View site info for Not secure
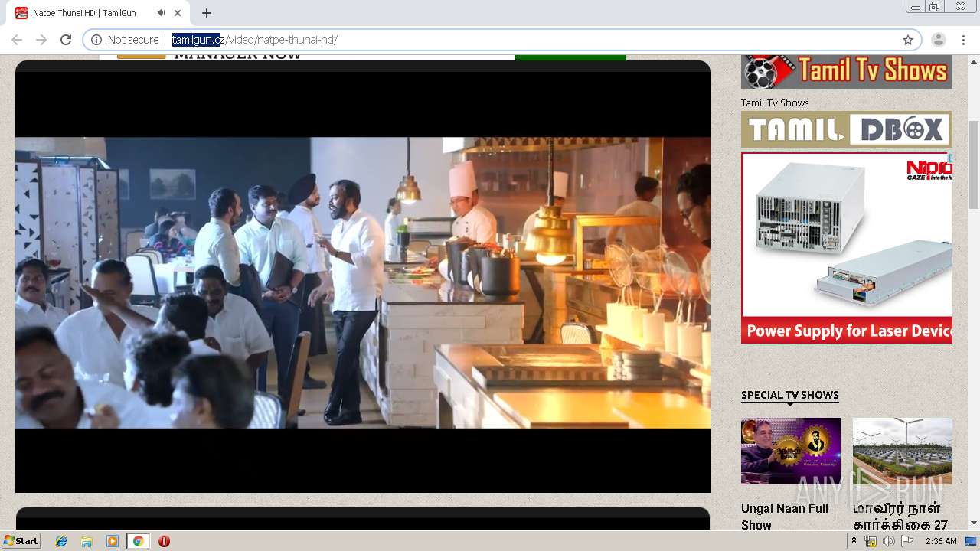 (x=126, y=40)
